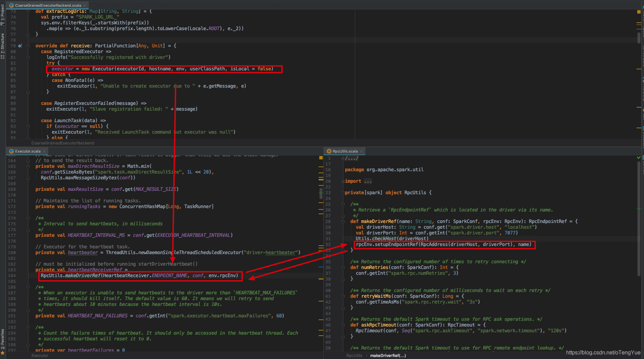Collapse the if block fold at line 93
This screenshot has height=359, width=644.
point(28,127)
